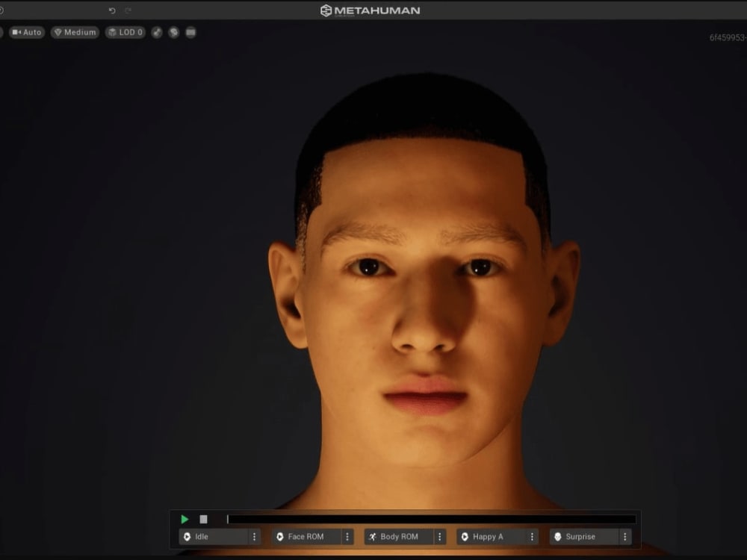Click the Redo arrow icon

(128, 10)
